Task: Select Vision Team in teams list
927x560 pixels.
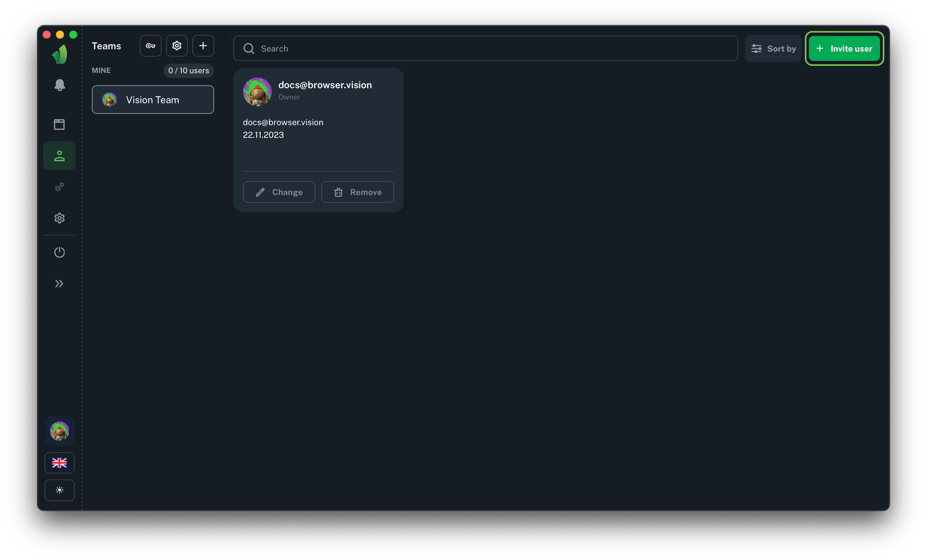Action: 153,100
